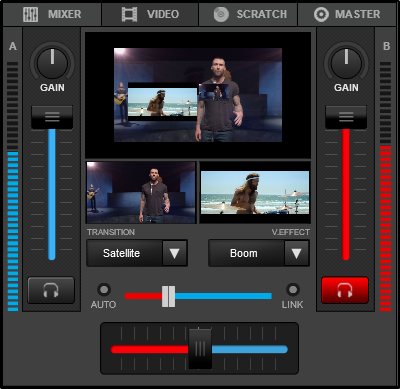
Task: Enable deck A headphone cue
Action: (x=51, y=290)
